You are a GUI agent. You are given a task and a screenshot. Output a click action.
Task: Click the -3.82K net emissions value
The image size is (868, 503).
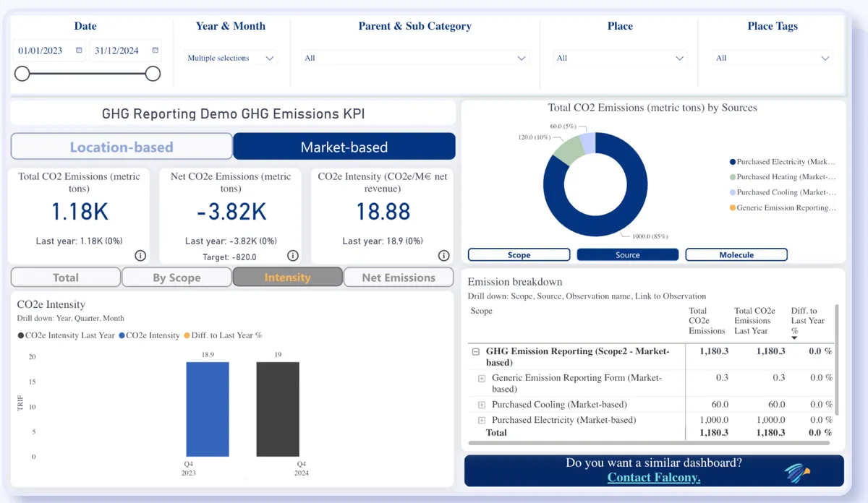(231, 212)
